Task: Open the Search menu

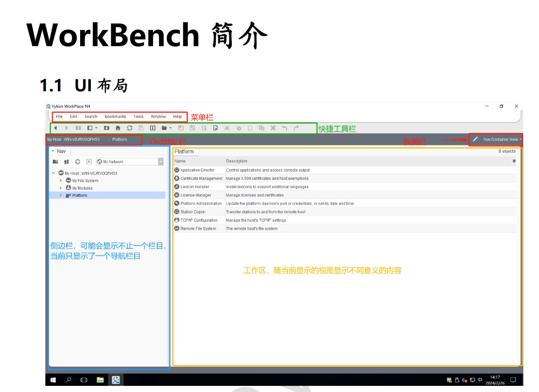Action: coord(91,117)
